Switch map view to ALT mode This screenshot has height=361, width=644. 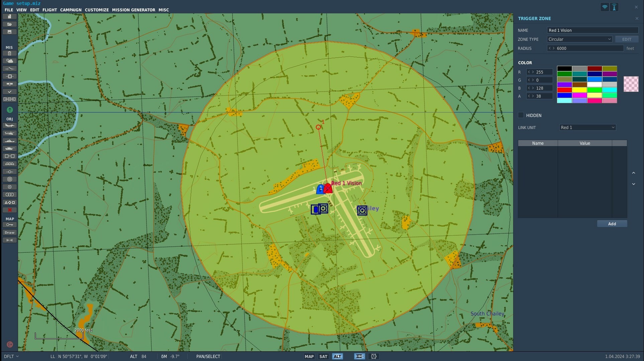337,356
